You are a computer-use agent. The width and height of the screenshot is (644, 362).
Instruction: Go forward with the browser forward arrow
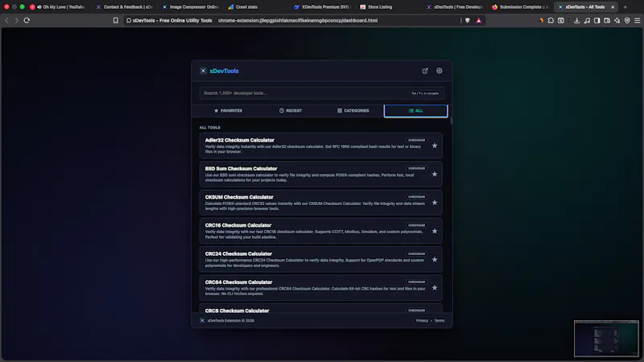[x=16, y=21]
